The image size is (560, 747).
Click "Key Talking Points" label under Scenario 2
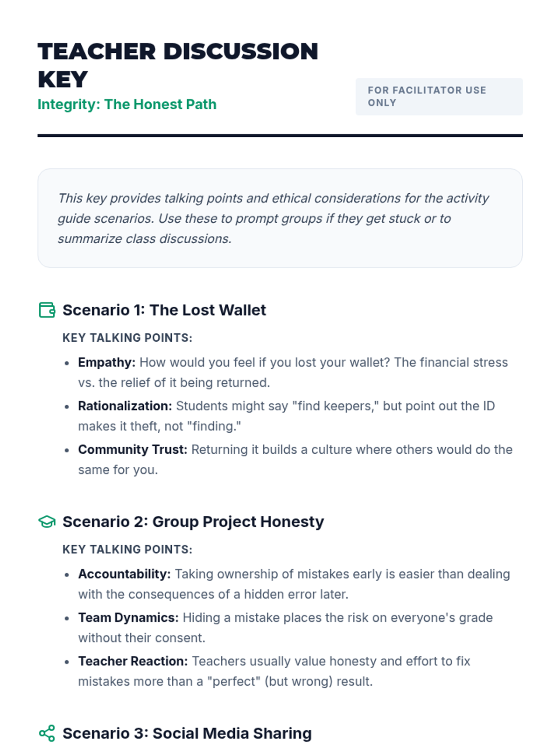pyautogui.click(x=127, y=549)
